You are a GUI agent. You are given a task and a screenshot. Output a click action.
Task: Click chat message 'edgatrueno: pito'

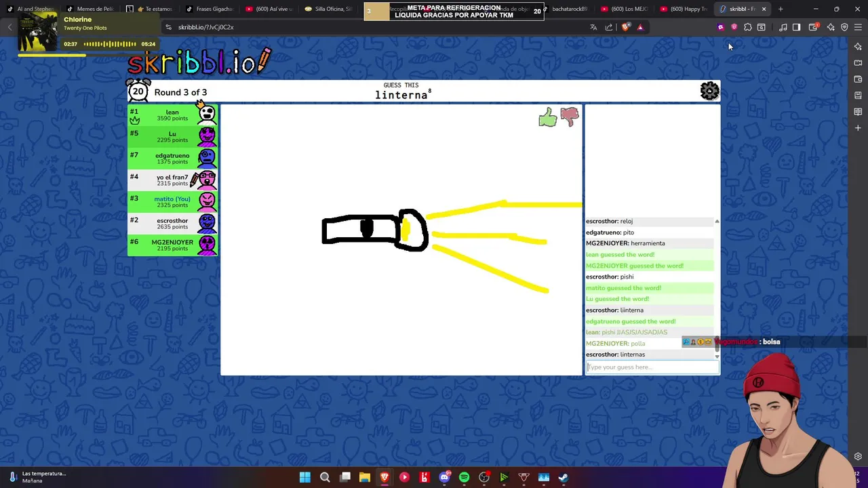[610, 232]
